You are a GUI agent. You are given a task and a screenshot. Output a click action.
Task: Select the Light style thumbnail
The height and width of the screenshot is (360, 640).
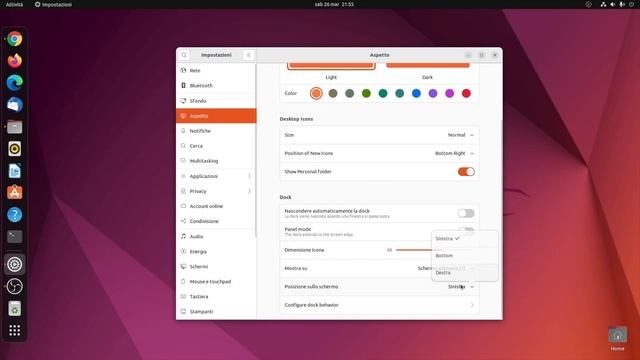[x=331, y=66]
